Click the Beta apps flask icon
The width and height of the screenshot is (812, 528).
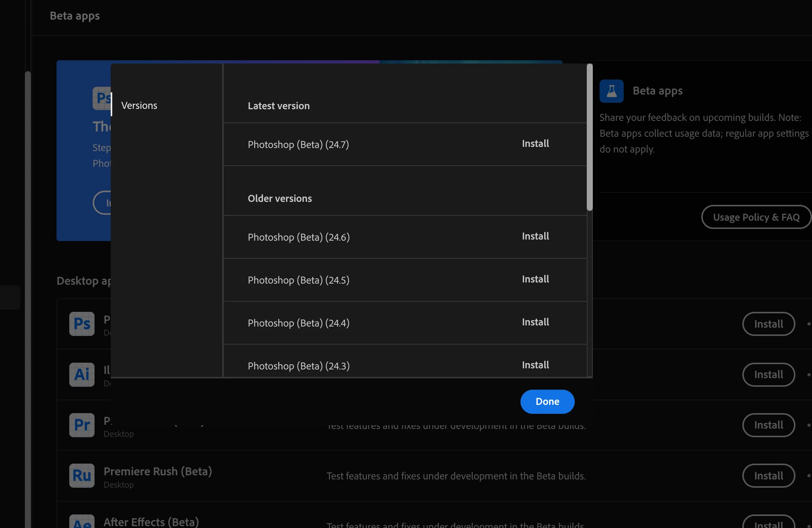pos(611,91)
